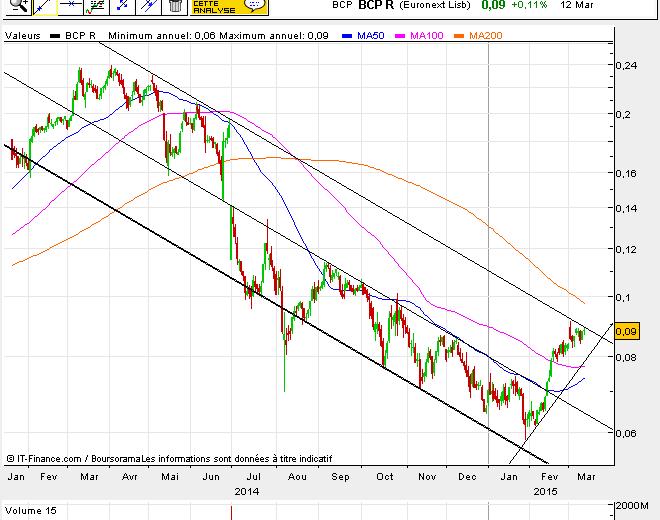660x520 pixels.
Task: Click the 0,08 price axis label
Action: 626,357
